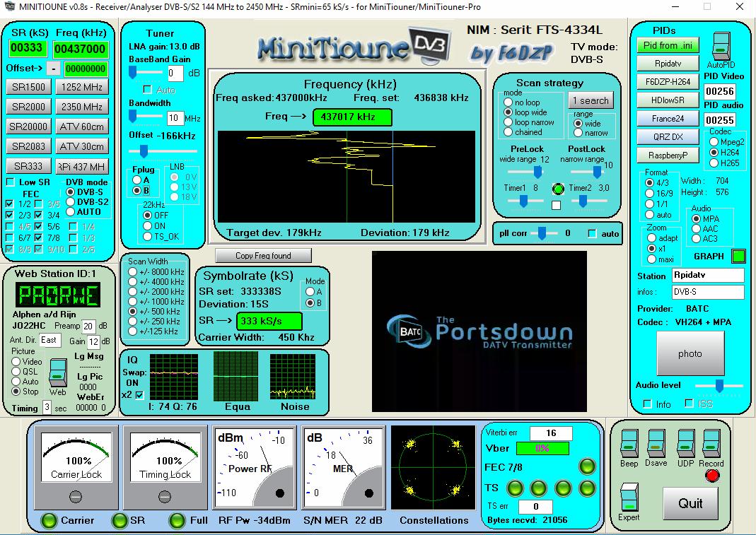Select DVB-S2 mode radio button
This screenshot has width=756, height=535.
tap(71, 202)
